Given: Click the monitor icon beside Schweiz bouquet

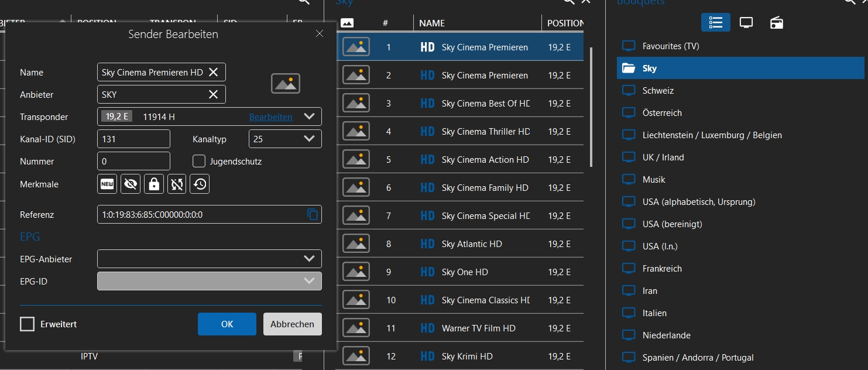Looking at the screenshot, I should 629,91.
